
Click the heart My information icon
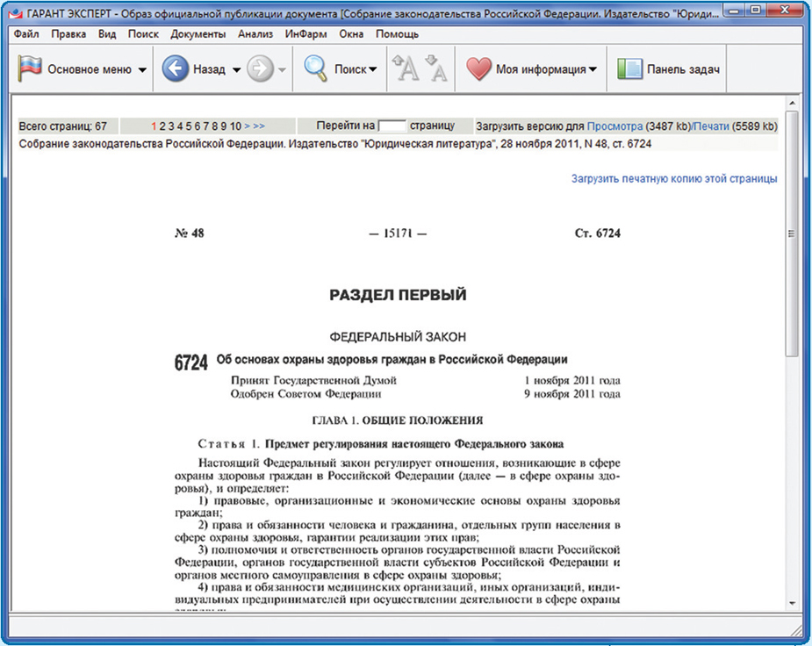(479, 69)
